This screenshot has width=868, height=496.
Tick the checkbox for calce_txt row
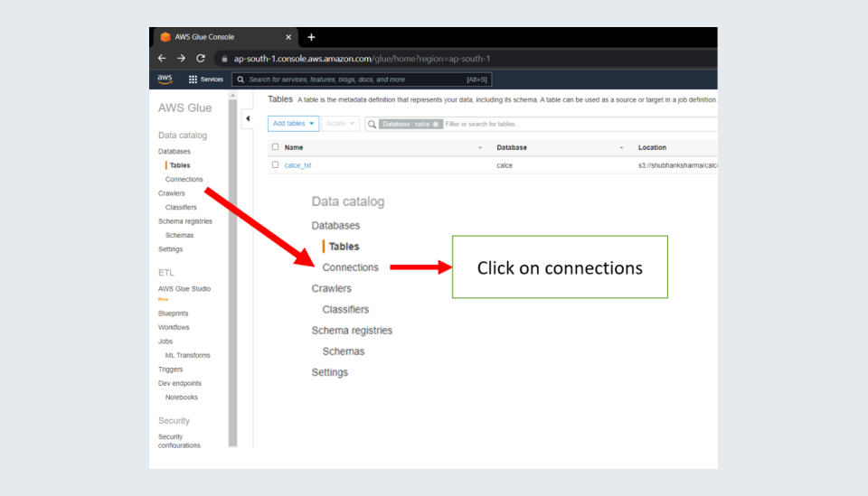coord(275,164)
